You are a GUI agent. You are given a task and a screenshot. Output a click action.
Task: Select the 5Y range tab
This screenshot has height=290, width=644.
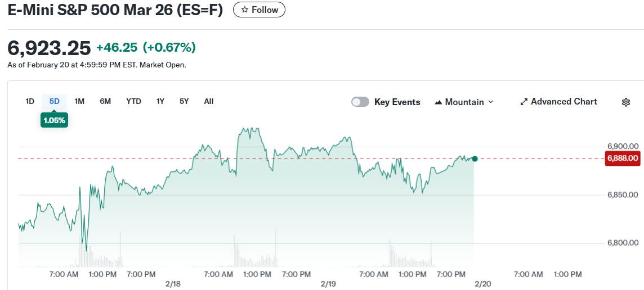[184, 101]
